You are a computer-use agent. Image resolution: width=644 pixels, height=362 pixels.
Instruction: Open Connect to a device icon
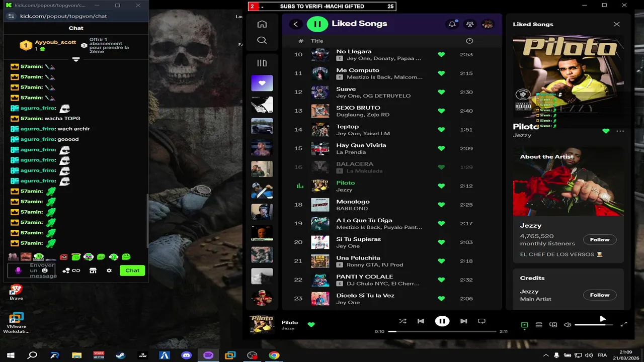point(553,325)
